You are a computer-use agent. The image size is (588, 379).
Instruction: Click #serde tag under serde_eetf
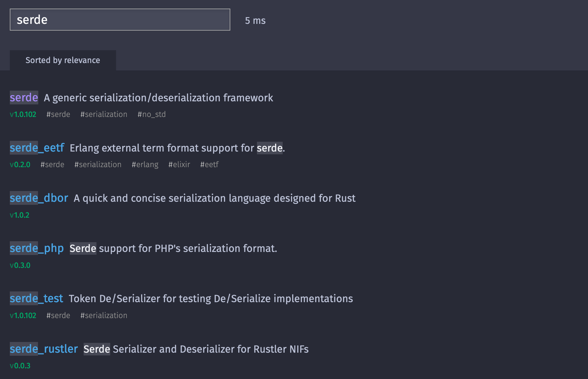tap(52, 165)
